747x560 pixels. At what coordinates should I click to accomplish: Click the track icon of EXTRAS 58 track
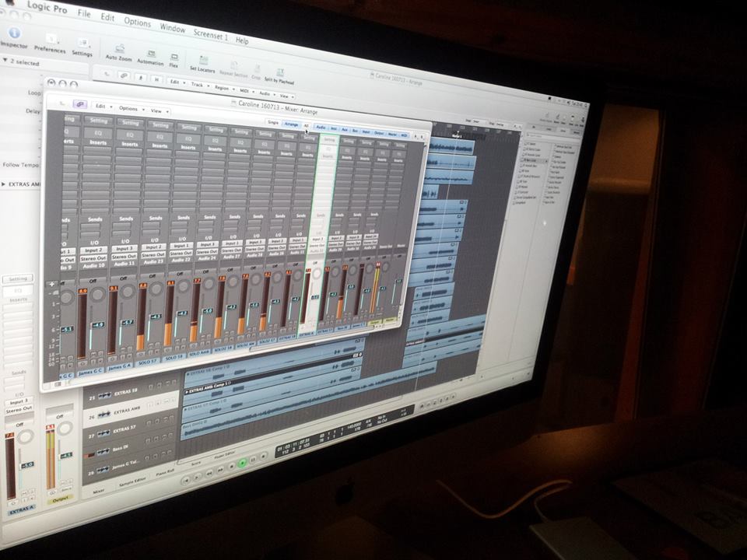click(104, 395)
